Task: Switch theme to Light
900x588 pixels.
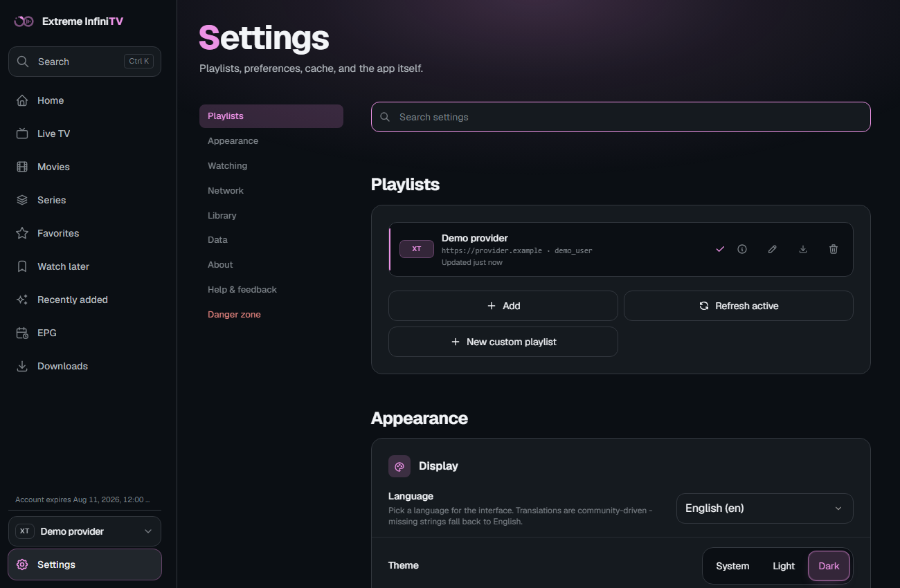Action: [784, 566]
